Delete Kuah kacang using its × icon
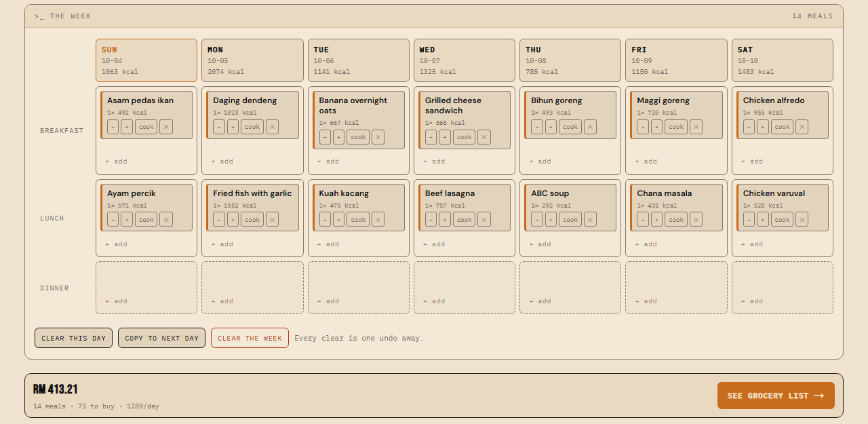Image resolution: width=868 pixels, height=424 pixels. click(x=378, y=219)
